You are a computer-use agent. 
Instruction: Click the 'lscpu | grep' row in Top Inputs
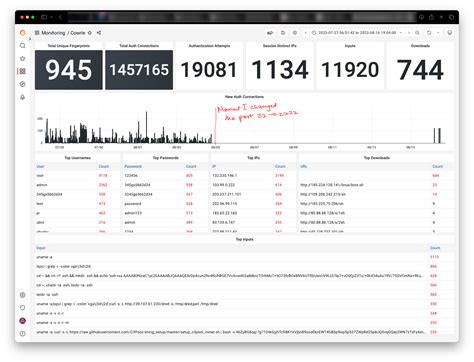[x=244, y=266]
